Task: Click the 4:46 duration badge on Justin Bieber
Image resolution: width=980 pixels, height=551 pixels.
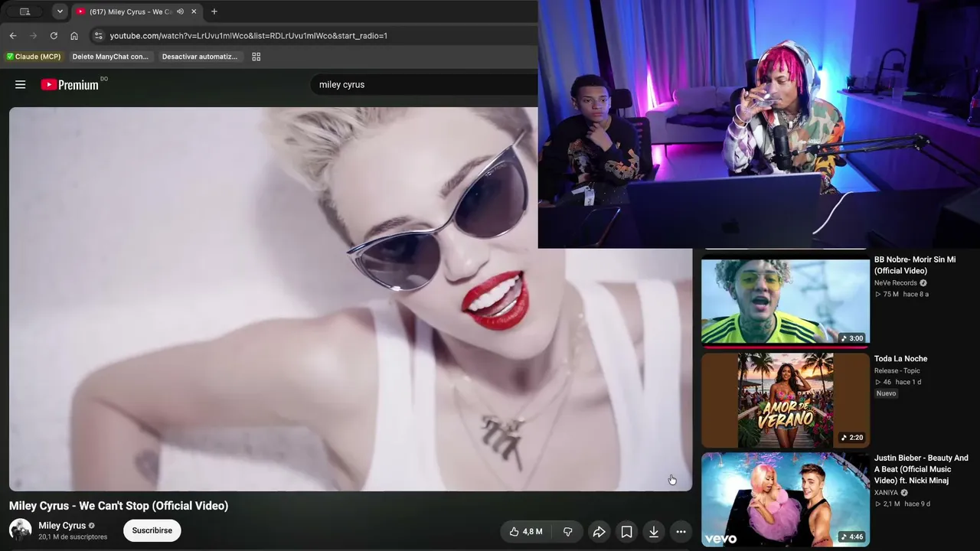Action: [x=852, y=537]
